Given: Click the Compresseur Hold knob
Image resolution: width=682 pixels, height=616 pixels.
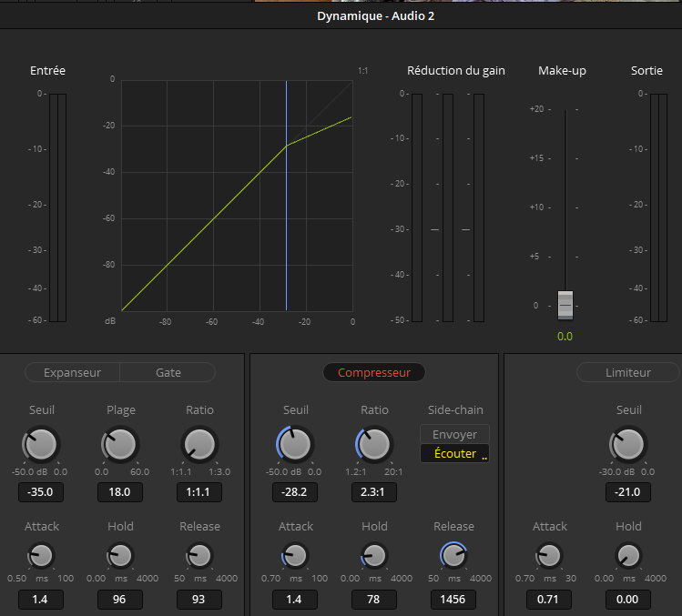Looking at the screenshot, I should [x=374, y=555].
